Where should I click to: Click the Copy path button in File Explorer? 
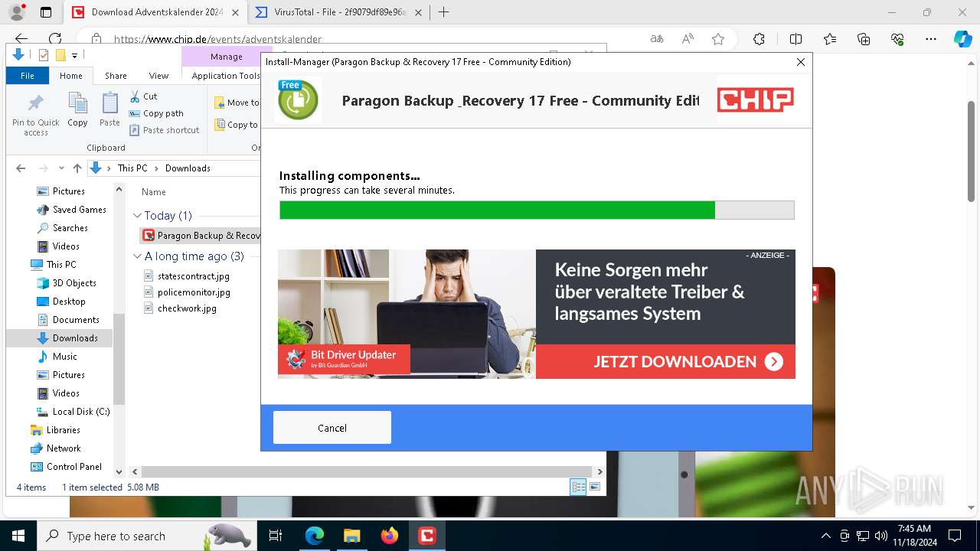156,113
